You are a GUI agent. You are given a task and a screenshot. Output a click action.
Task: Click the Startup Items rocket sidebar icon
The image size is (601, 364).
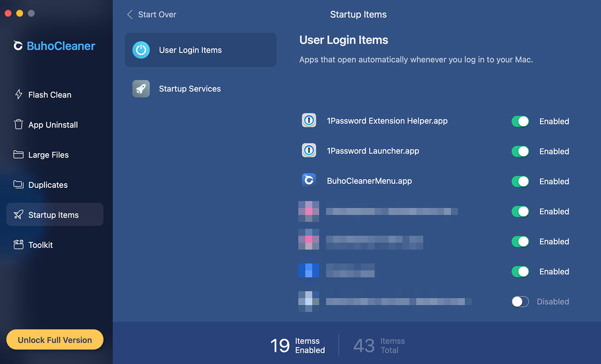(x=18, y=215)
